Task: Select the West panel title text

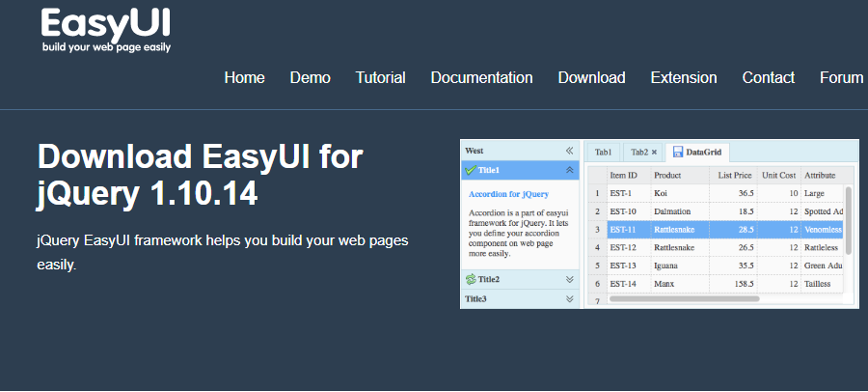Action: [x=474, y=151]
